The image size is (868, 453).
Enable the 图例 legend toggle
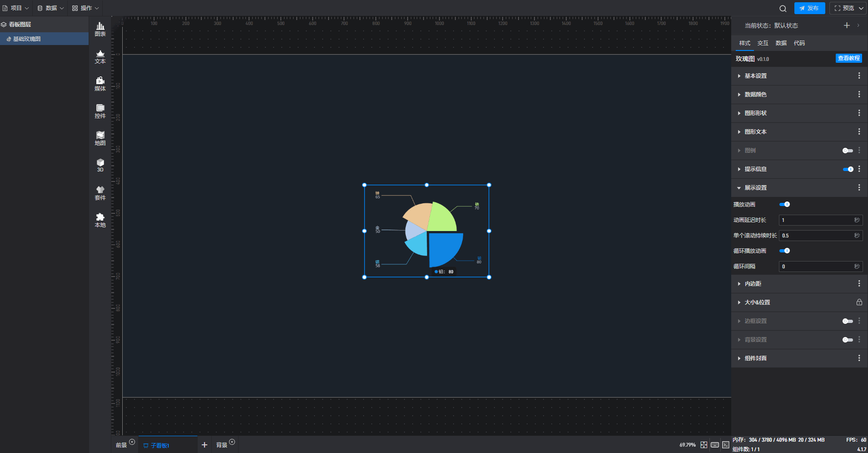[x=847, y=151]
